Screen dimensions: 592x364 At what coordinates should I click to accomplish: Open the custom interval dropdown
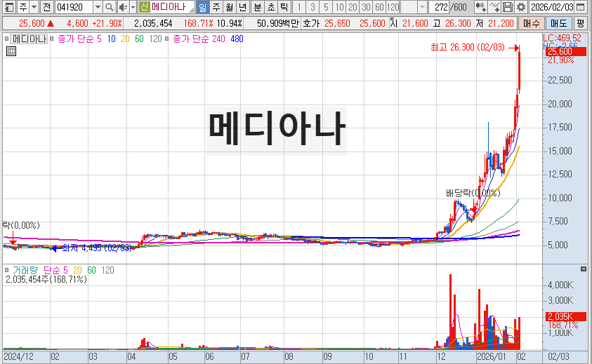pyautogui.click(x=423, y=7)
